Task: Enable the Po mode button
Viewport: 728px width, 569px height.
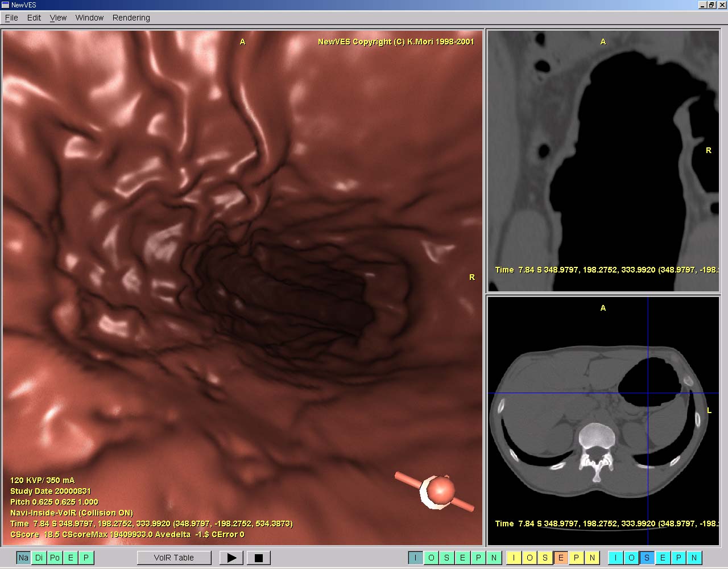Action: coord(55,558)
